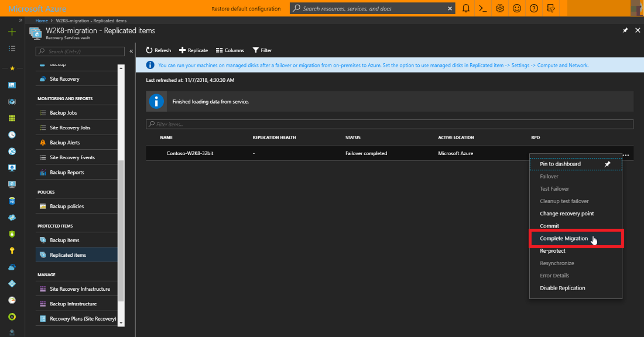Open the notifications bell
This screenshot has height=337, width=644.
pyautogui.click(x=465, y=8)
